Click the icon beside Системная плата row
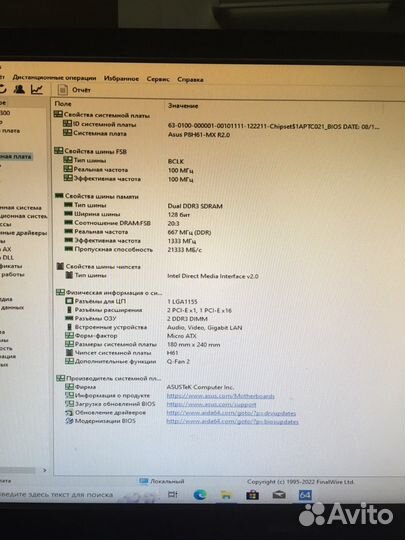 pyautogui.click(x=67, y=133)
